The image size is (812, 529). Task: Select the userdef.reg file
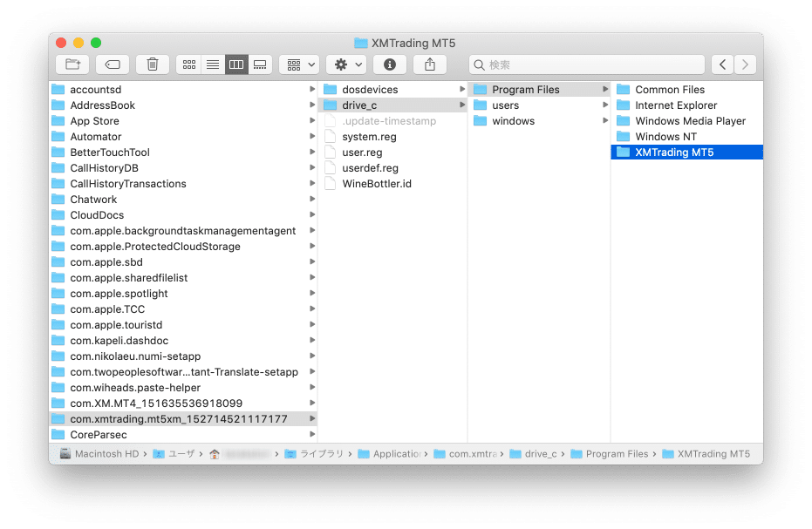pyautogui.click(x=393, y=167)
